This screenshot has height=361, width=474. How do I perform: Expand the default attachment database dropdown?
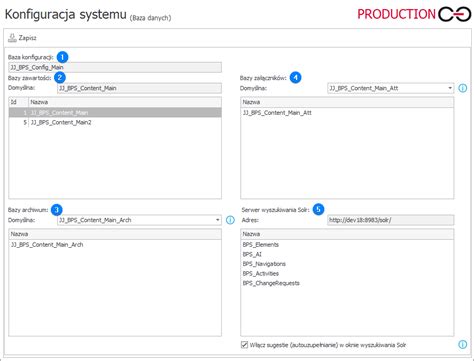pos(450,88)
